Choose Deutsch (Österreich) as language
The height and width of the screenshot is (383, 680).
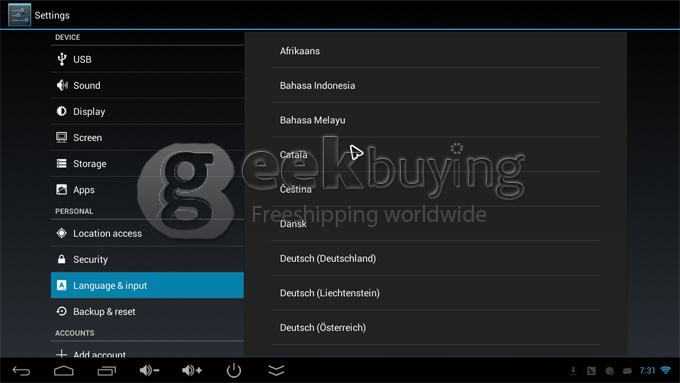point(435,327)
